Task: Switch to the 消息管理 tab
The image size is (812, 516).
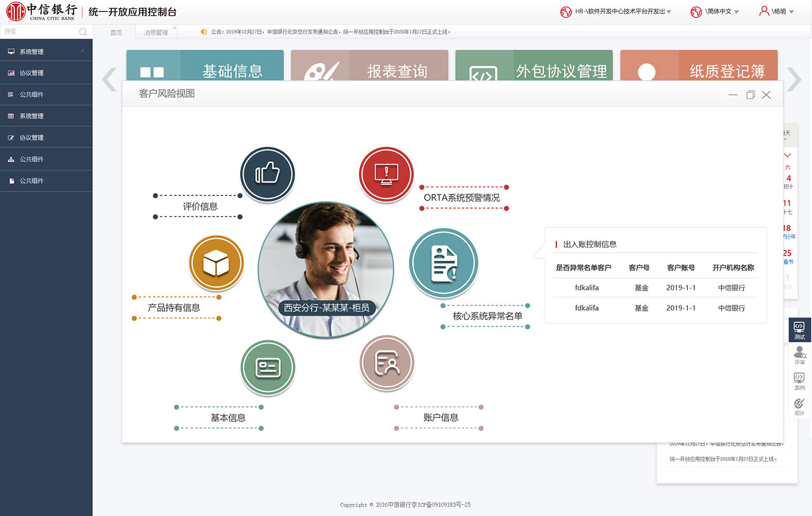Action: pyautogui.click(x=155, y=32)
